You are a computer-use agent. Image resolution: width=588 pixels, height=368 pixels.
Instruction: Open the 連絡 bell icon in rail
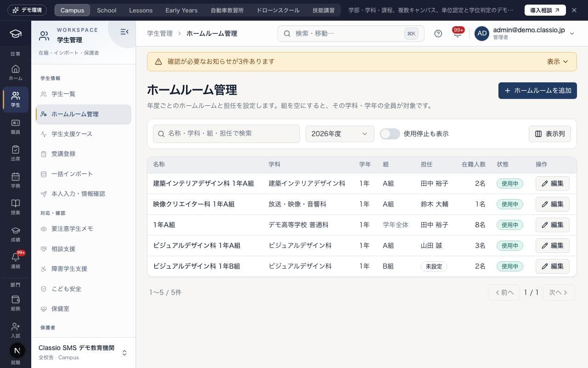pos(16,261)
